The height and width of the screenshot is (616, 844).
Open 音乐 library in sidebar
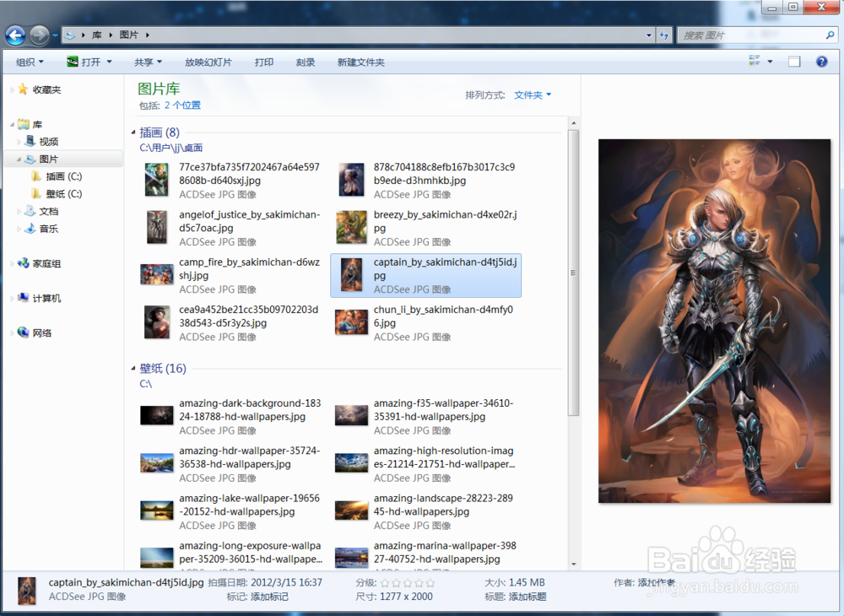(41, 229)
